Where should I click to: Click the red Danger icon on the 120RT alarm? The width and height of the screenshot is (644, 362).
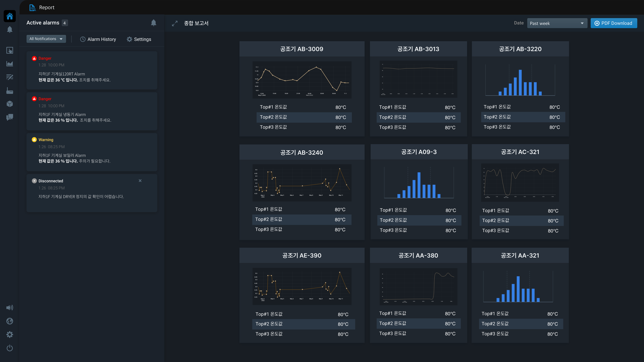(34, 58)
